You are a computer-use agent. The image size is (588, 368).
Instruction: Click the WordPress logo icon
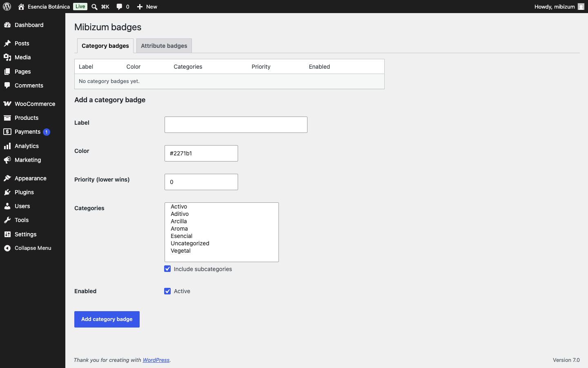(x=7, y=7)
